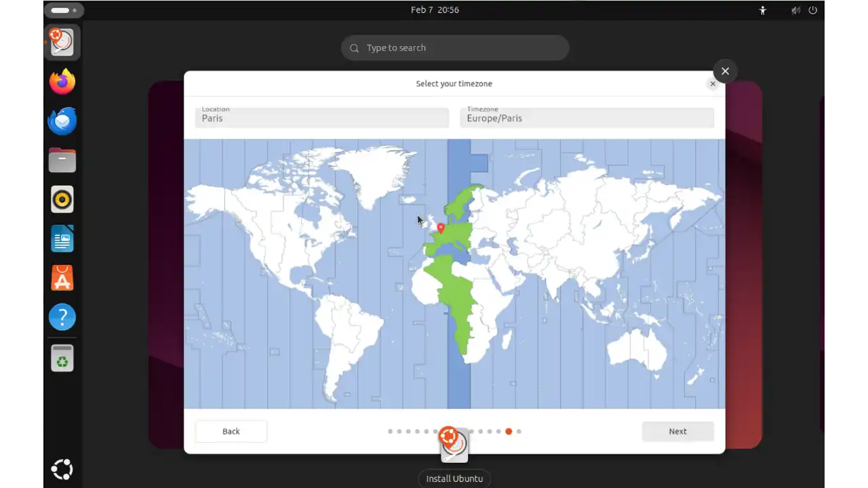Open the clock and calendar panel

click(435, 10)
